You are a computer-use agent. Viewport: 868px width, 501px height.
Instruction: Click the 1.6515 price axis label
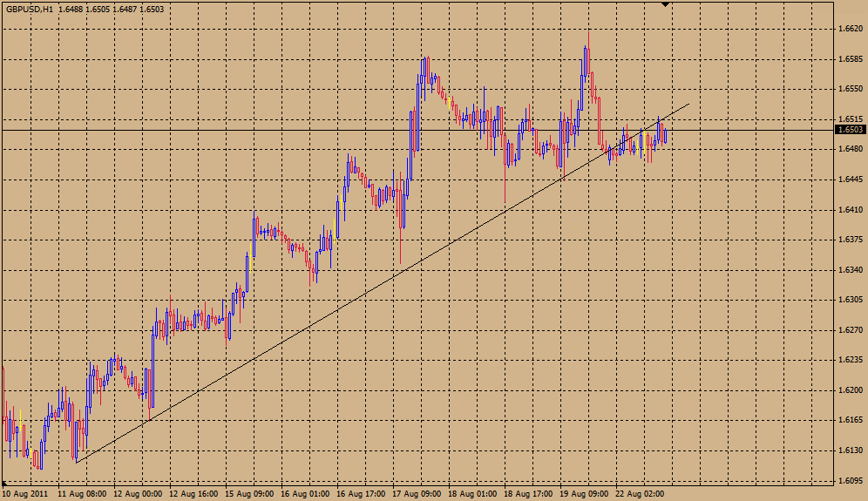[x=851, y=119]
